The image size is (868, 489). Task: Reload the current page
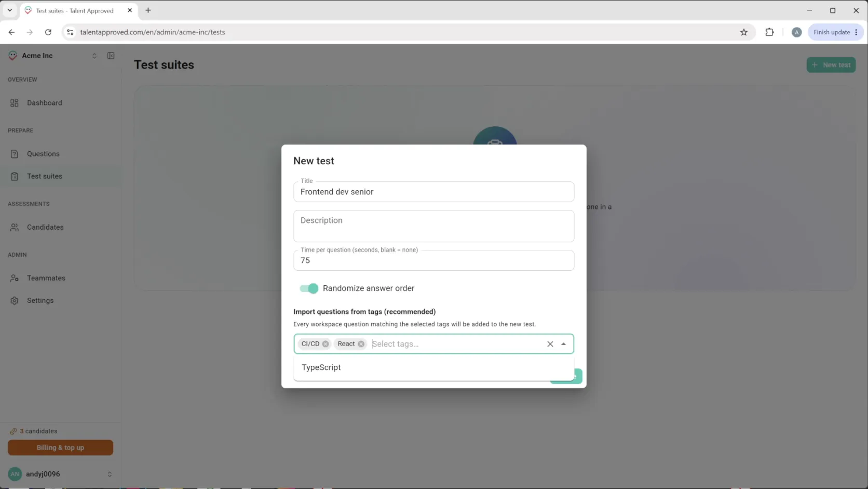coord(48,32)
